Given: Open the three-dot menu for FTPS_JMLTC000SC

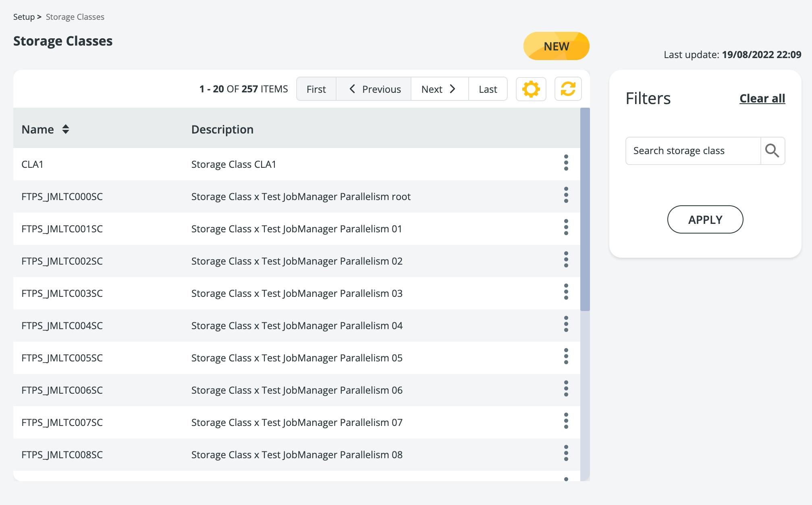Looking at the screenshot, I should 566,195.
